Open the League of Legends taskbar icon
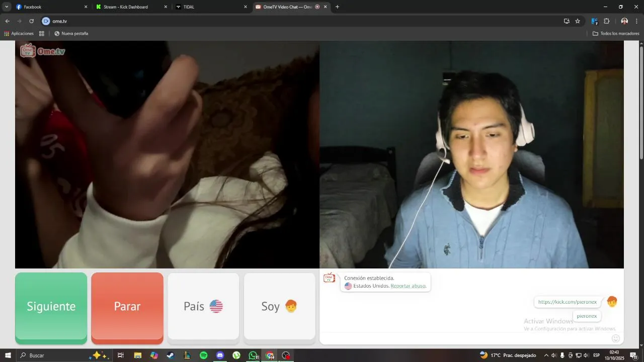Viewport: 644px width, 362px height. coord(187,355)
